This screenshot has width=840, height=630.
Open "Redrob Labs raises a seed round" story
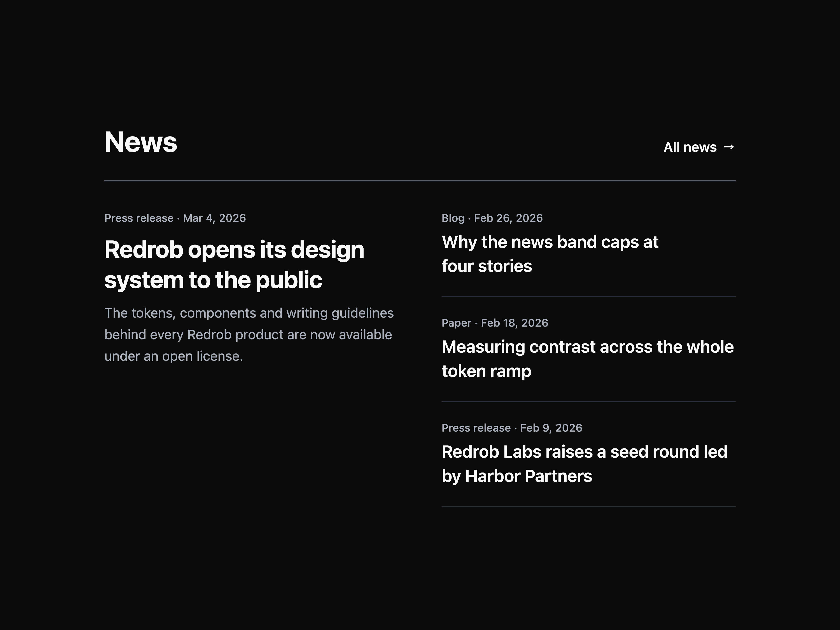click(585, 464)
